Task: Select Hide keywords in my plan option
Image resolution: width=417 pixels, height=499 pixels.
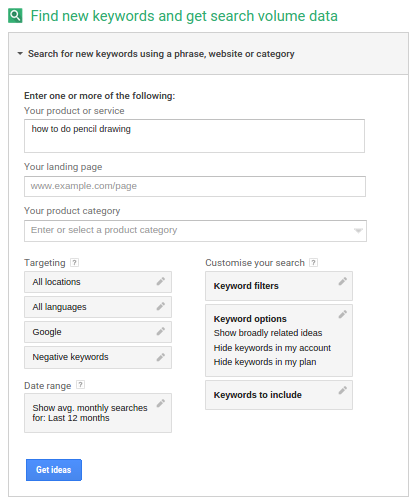Action: tap(265, 362)
